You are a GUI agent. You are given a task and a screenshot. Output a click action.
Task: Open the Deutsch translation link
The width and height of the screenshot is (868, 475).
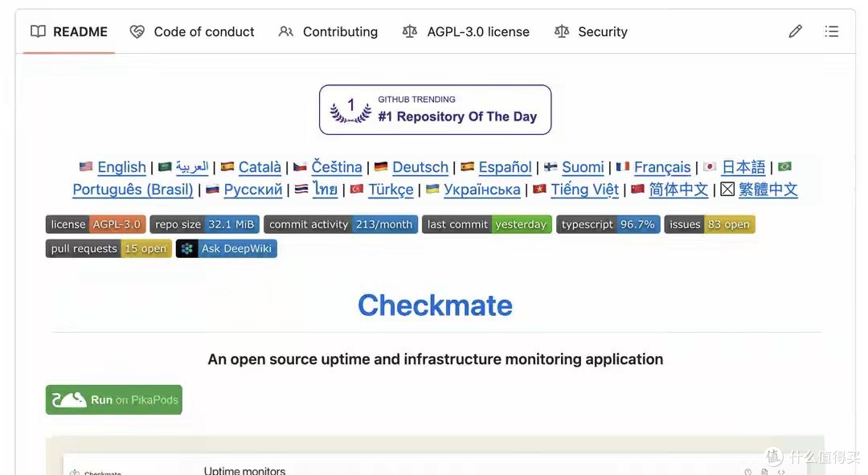click(420, 166)
